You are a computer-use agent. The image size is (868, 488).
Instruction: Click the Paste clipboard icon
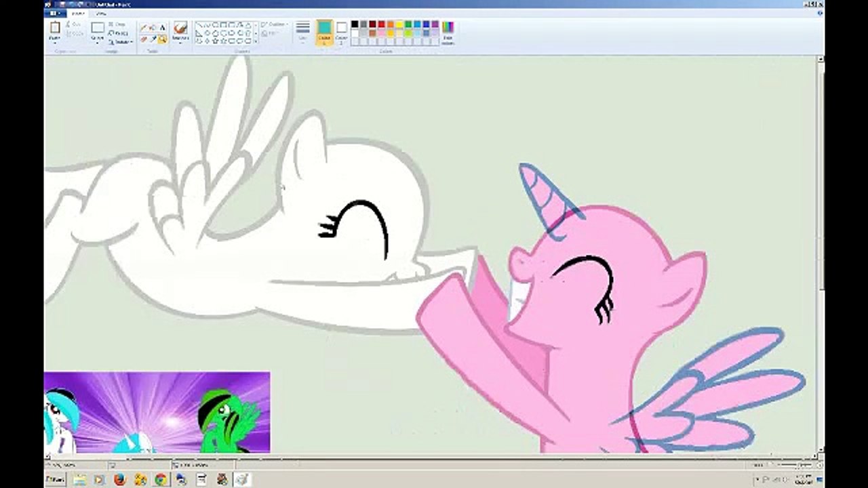(x=54, y=28)
